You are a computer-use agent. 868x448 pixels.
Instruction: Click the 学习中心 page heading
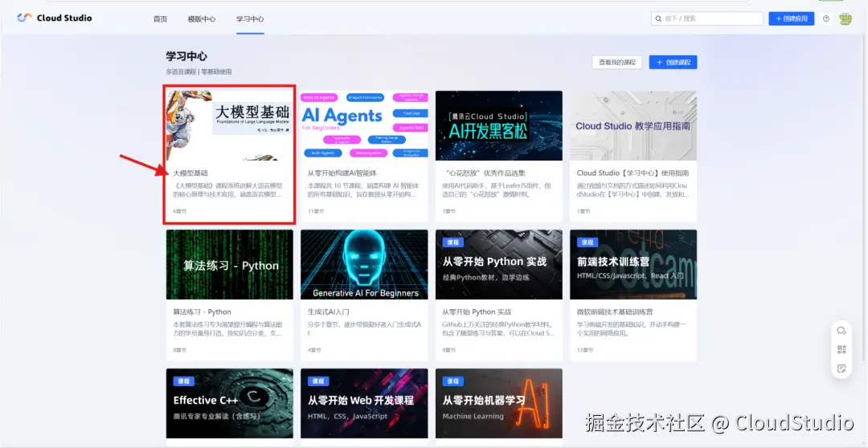click(186, 56)
